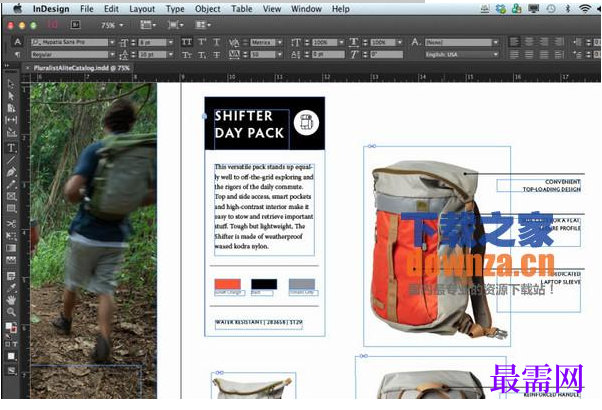This screenshot has height=410, width=602.
Task: Toggle Underline formatting
Action: (217, 42)
